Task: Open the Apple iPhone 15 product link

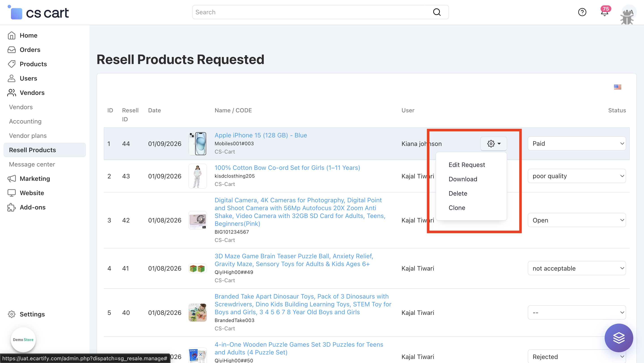Action: pos(261,135)
